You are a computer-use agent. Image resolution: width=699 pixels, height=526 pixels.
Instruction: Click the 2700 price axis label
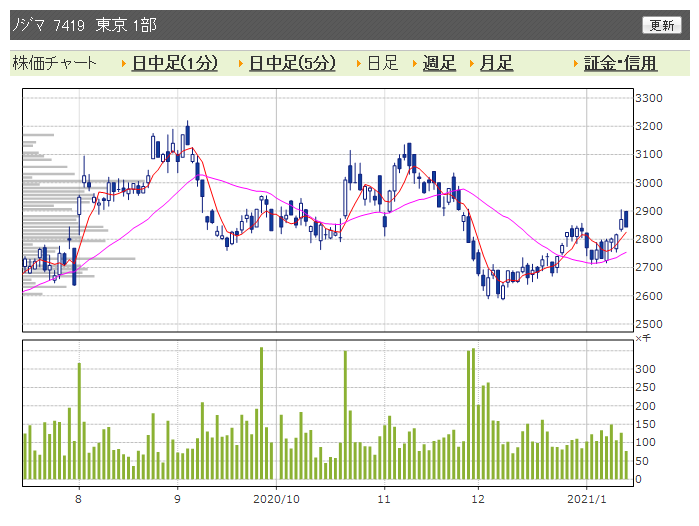click(649, 267)
